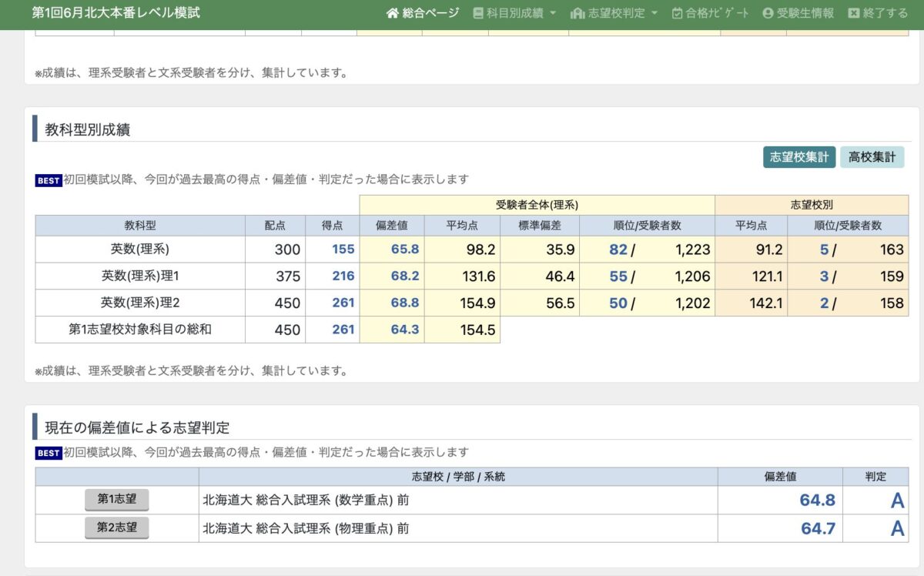The image size is (924, 576).
Task: Click score 261 in 第1志望校対象科目の総和 row
Action: pos(343,330)
